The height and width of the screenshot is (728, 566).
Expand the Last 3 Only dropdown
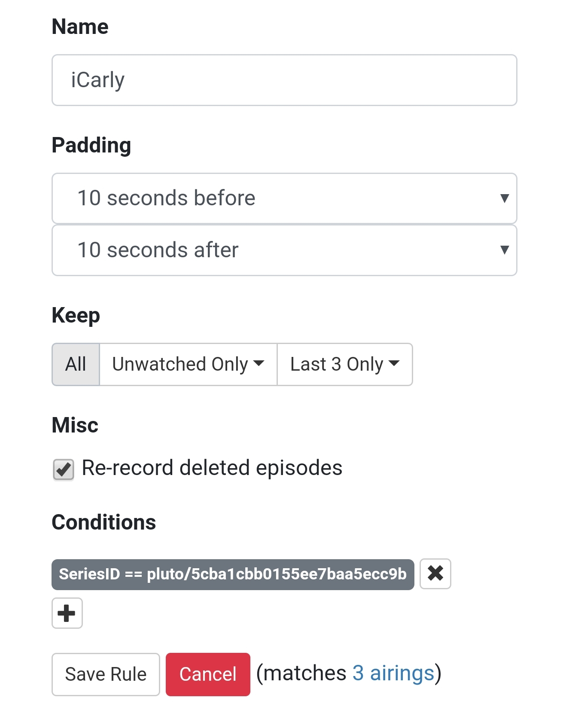coord(344,364)
